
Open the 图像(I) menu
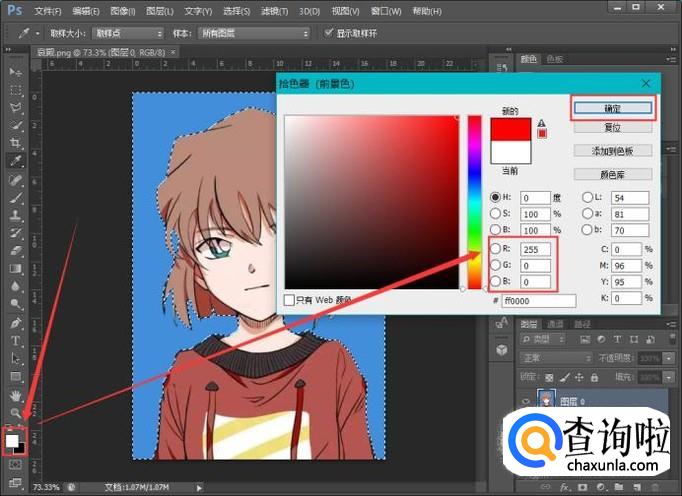124,11
